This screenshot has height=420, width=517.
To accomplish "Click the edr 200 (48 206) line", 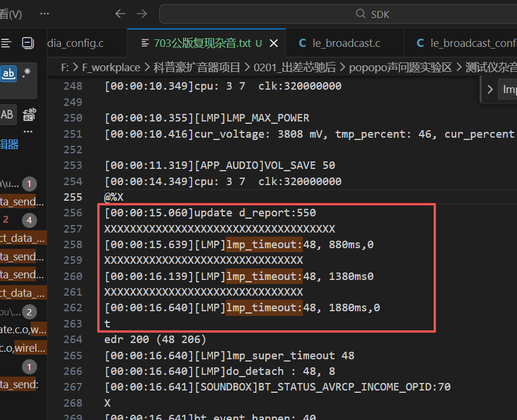I will click(x=155, y=339).
